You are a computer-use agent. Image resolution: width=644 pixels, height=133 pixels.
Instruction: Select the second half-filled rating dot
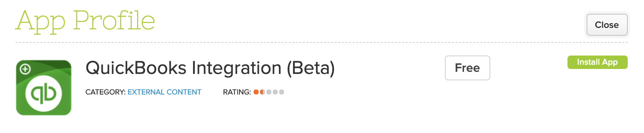262,92
